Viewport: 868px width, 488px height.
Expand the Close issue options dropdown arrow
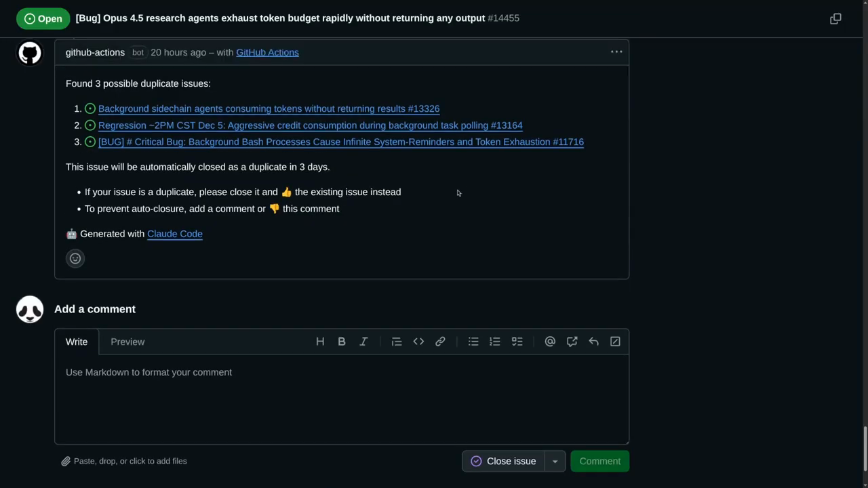coord(555,462)
